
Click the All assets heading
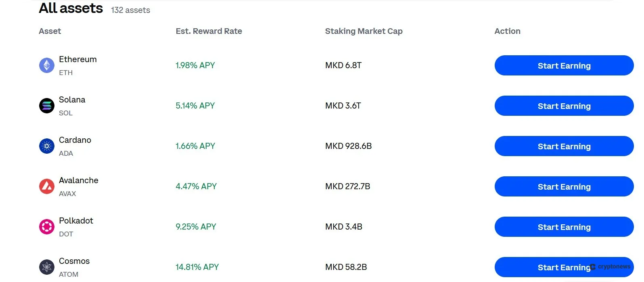pos(71,8)
